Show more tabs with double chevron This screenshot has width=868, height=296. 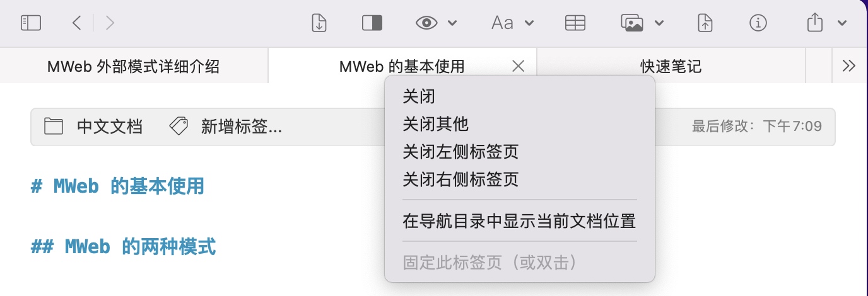849,66
